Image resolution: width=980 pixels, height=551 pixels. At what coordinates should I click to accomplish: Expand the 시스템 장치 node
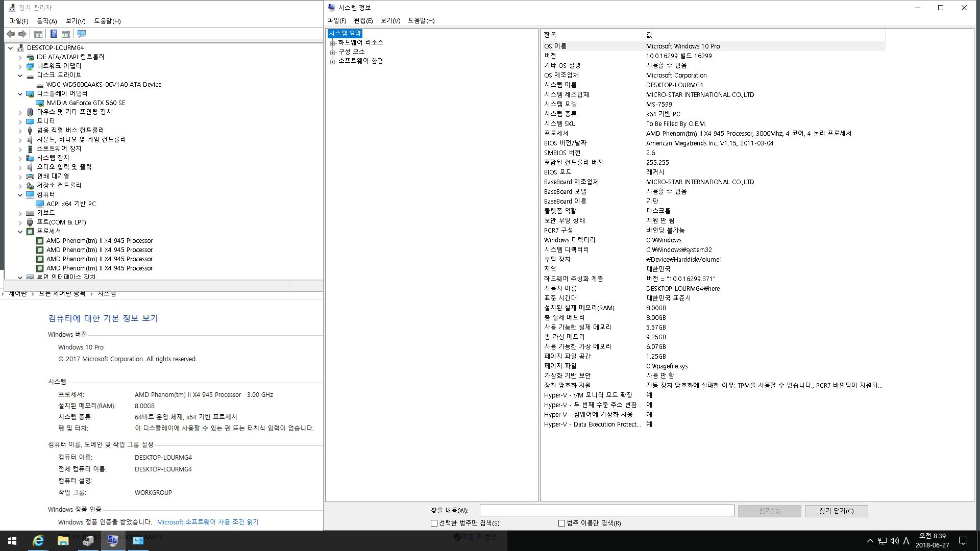click(20, 158)
